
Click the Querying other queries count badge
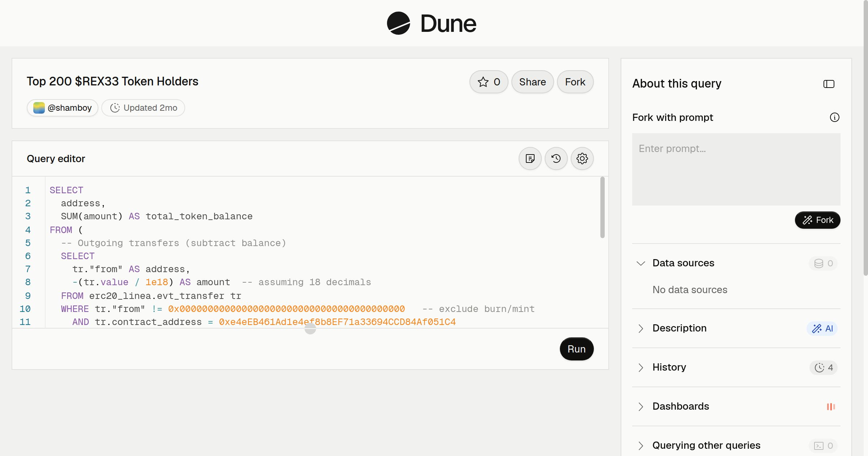click(824, 446)
